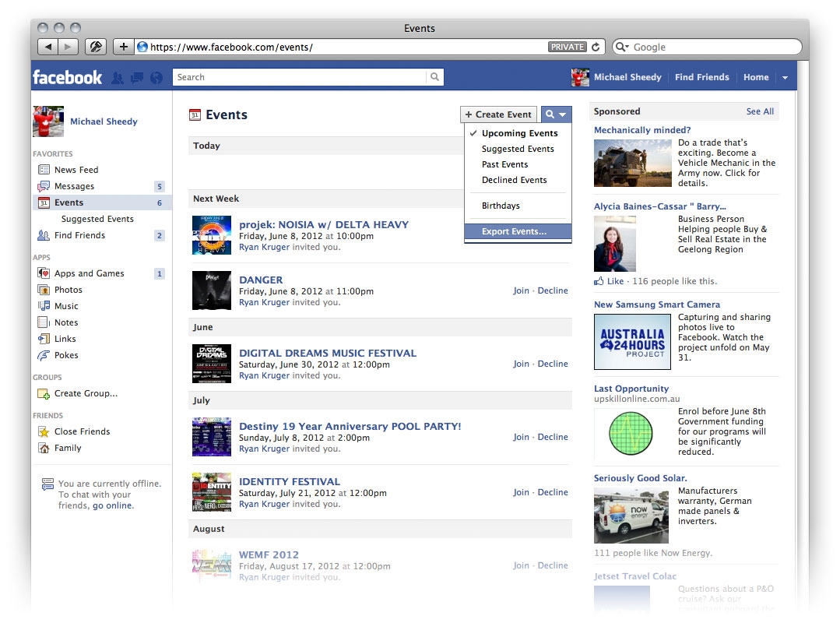The height and width of the screenshot is (623, 840).
Task: Open Notes from sidebar
Action: click(x=66, y=322)
